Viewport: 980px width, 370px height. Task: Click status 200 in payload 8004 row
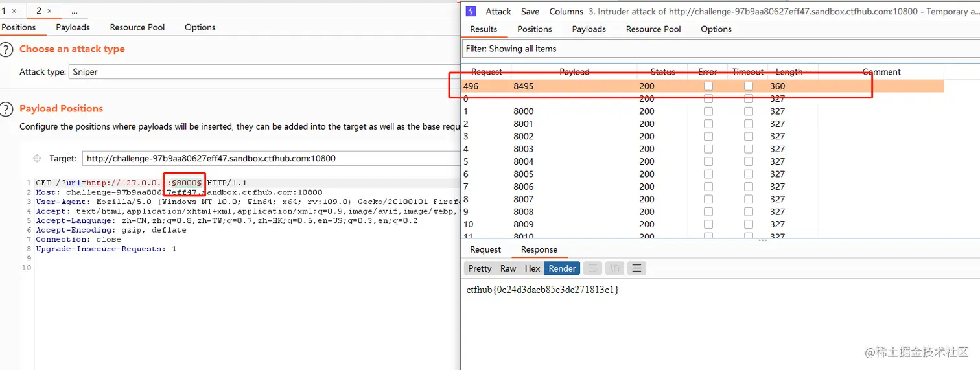click(x=647, y=161)
